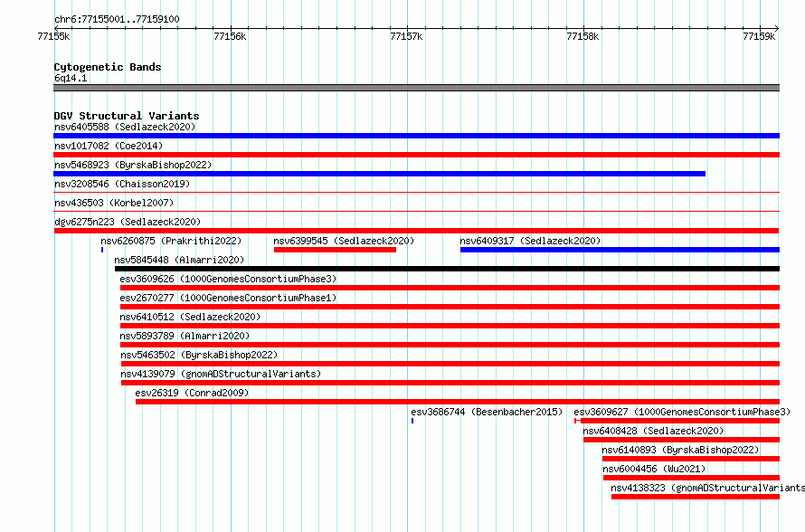Open nsv6140893 (ByrskaBishop2022) label

[x=680, y=450]
